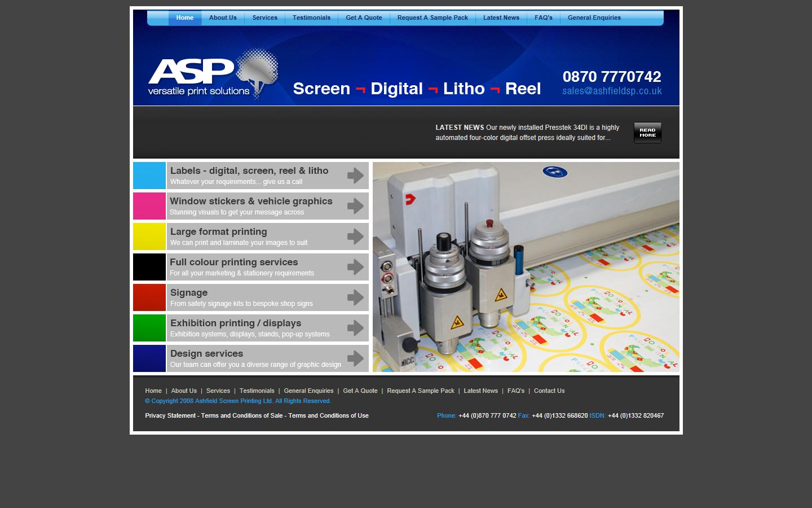Select the arrow next to Window stickers & vehicle graphics

coord(355,206)
